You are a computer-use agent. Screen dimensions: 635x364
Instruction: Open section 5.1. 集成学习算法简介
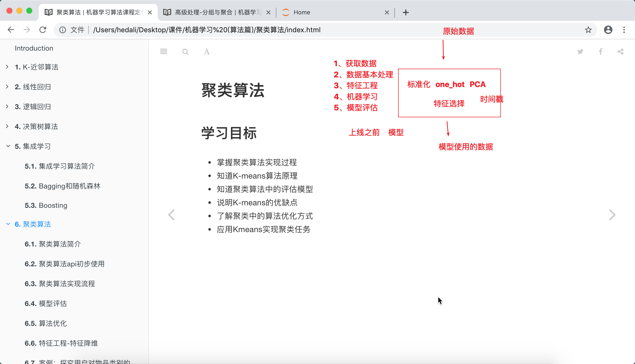pyautogui.click(x=60, y=166)
